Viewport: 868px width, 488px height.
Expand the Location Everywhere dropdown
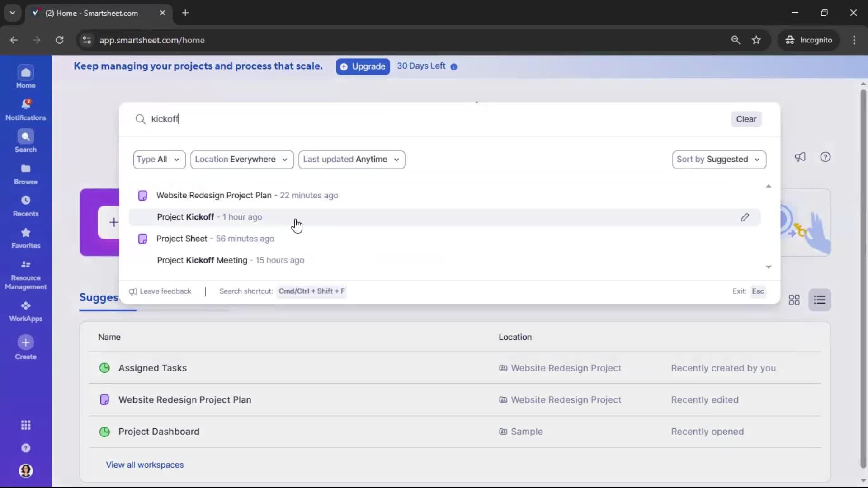coord(242,160)
